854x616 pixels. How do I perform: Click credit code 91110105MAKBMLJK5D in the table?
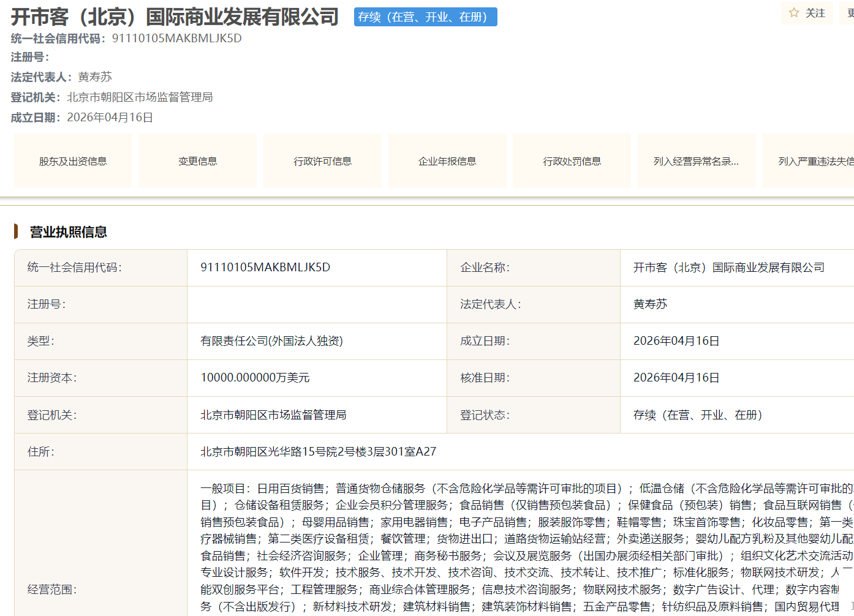pos(266,268)
